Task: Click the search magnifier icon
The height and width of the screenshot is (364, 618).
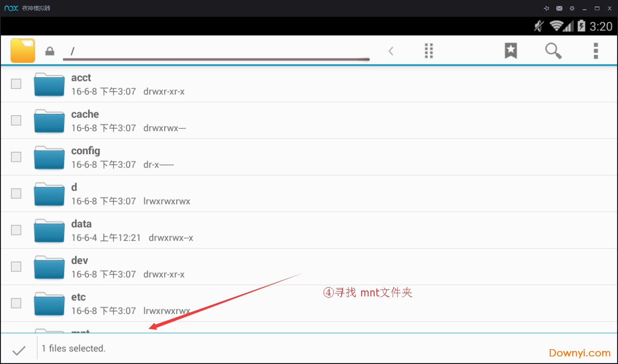Action: coord(553,51)
